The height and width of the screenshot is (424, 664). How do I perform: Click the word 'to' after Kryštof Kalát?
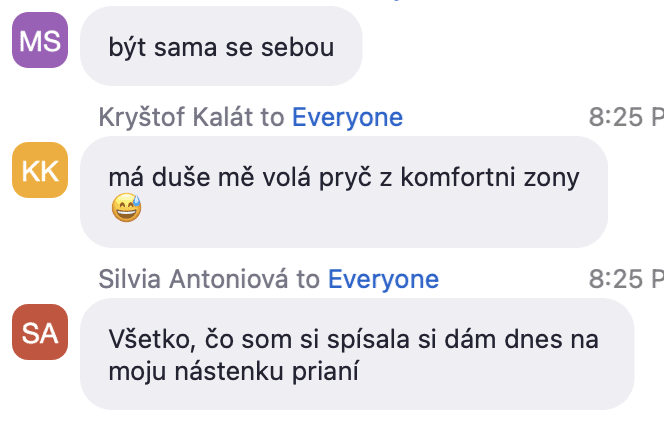(272, 117)
